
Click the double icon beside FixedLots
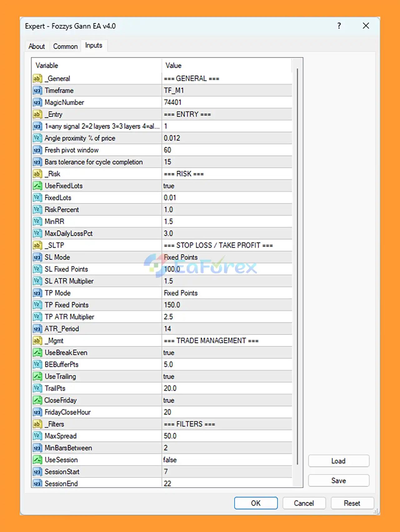pos(37,198)
